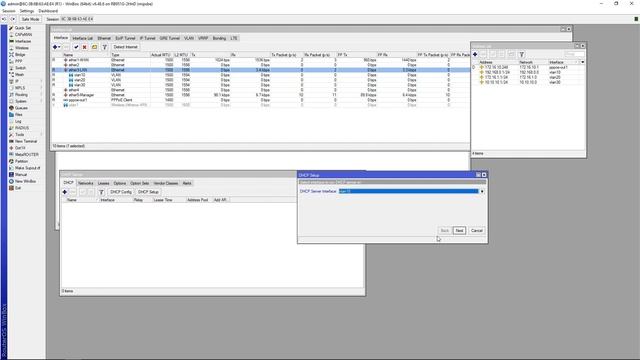Click yellow comment icon in Interface toolbar
640x360 pixels.
(94, 47)
